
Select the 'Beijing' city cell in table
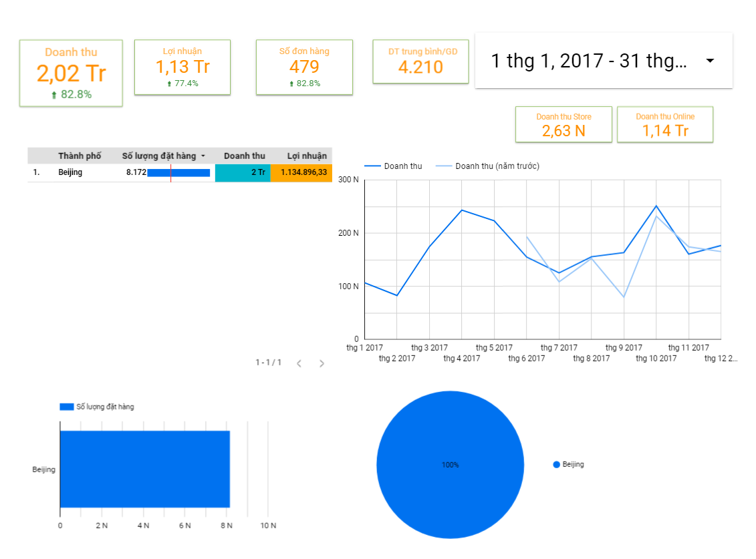(70, 172)
